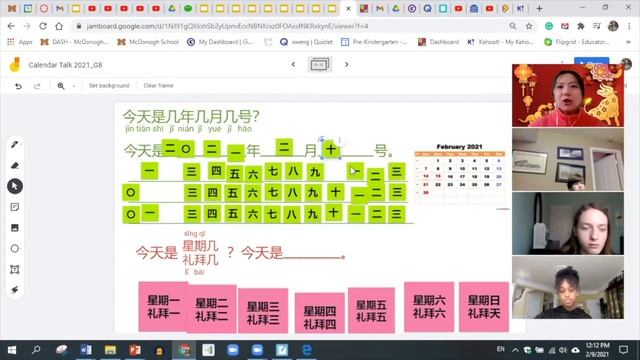Open the Chrome Extensions puzzle icon
This screenshot has width=640, height=360.
[x=580, y=26]
